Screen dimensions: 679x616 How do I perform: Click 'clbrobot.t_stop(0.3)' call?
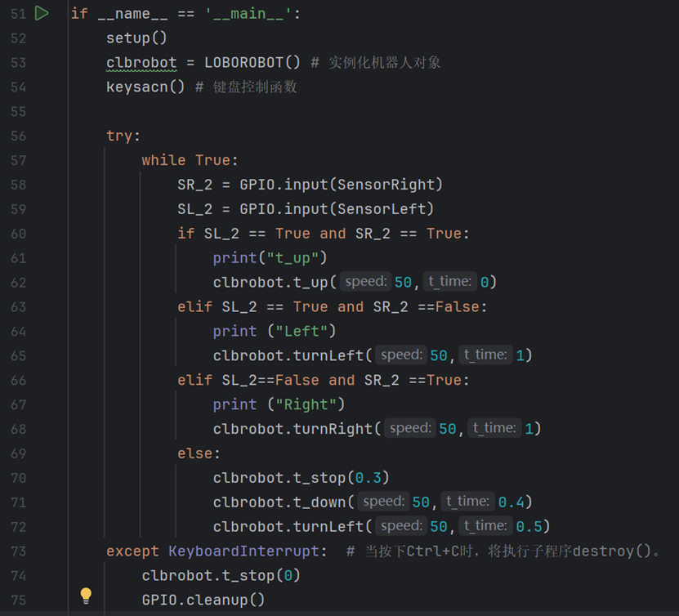[302, 478]
